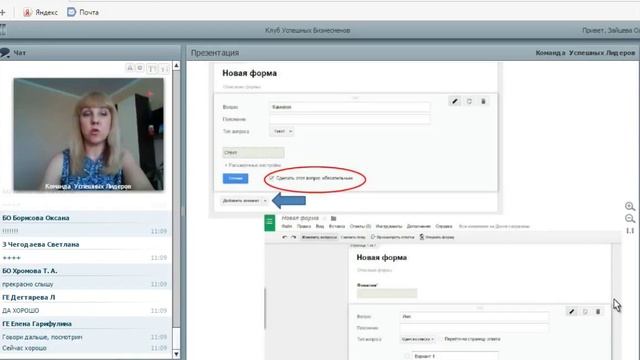
Task: Open the Яндекс bookmark
Action: (40, 12)
